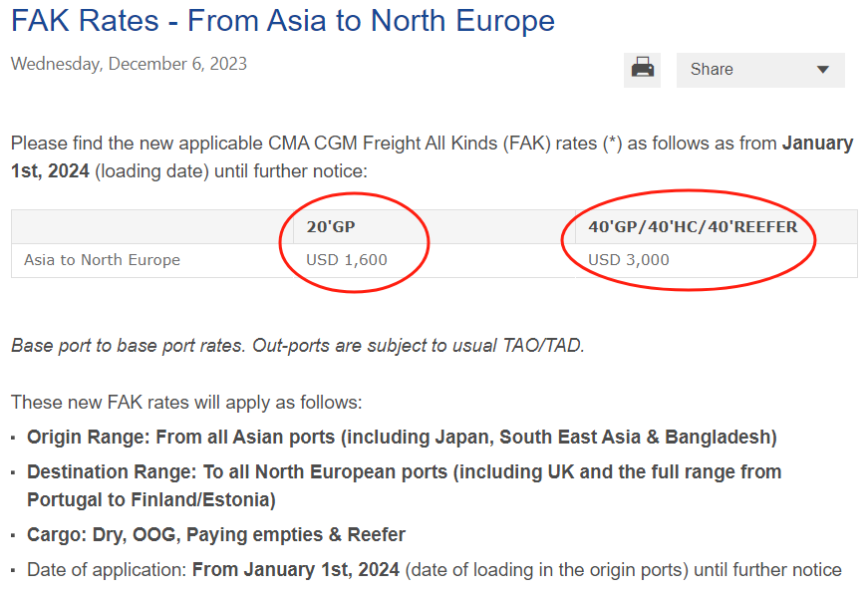The width and height of the screenshot is (868, 597).
Task: Select the date 'Wednesday, December 6, 2023'
Action: [129, 64]
